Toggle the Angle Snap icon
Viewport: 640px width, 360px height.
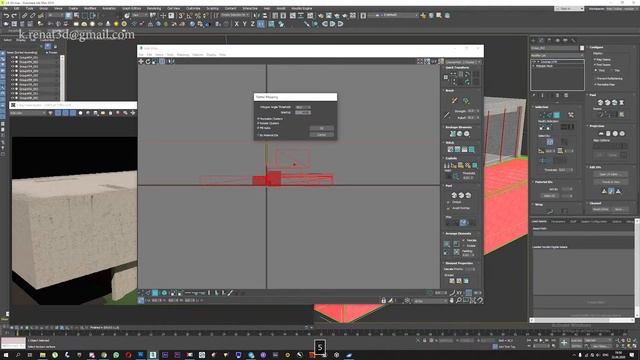coord(189,16)
